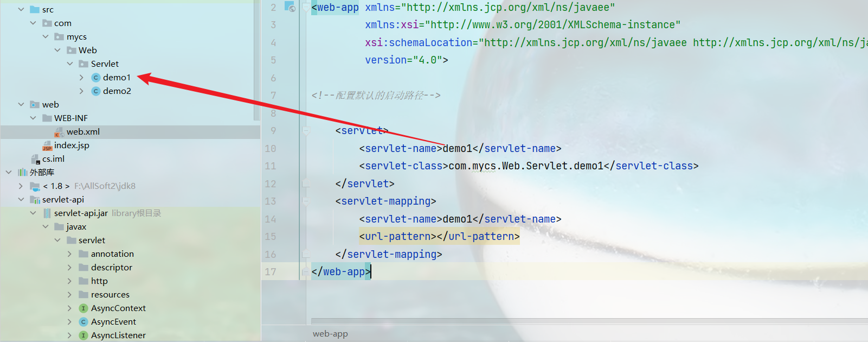Image resolution: width=868 pixels, height=342 pixels.
Task: Click the mycs package icon
Action: point(59,37)
